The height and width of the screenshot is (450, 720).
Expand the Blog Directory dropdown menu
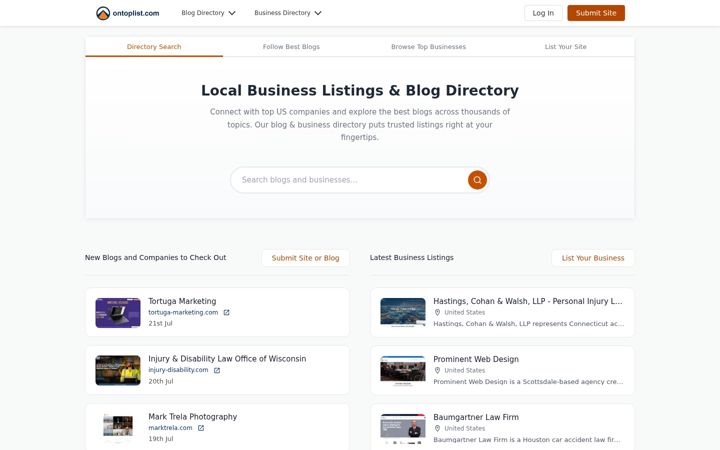click(x=208, y=13)
